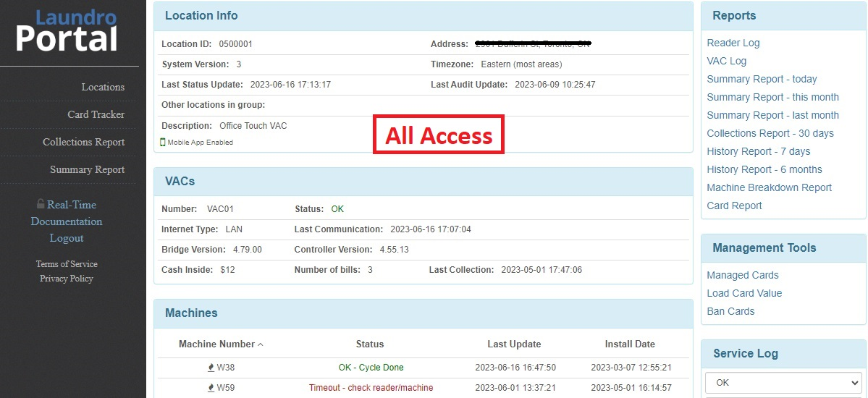This screenshot has height=398, width=868.
Task: Sort by Machine Number using the caret arrow
Action: point(260,344)
